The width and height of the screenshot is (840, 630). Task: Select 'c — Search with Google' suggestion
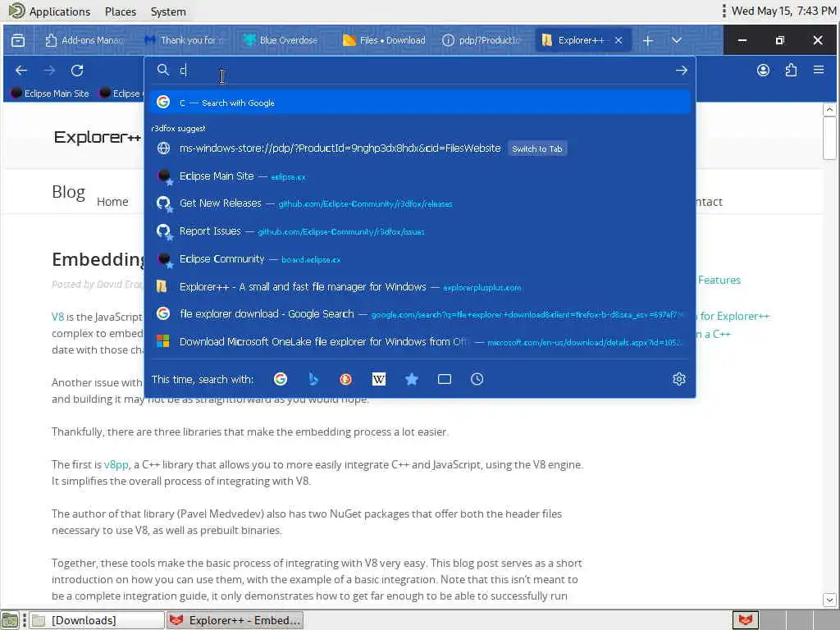point(421,103)
